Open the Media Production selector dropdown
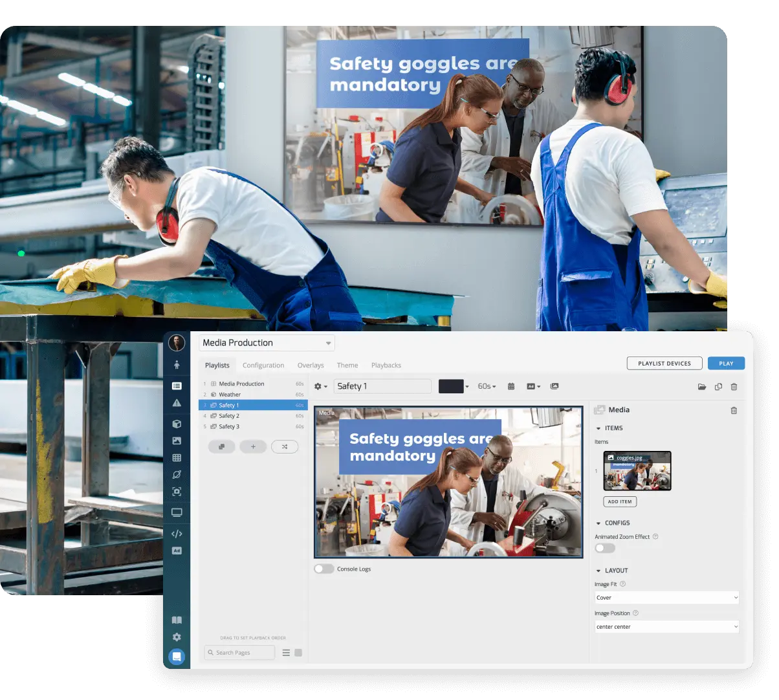Screen dimensions: 779x700 pos(267,343)
